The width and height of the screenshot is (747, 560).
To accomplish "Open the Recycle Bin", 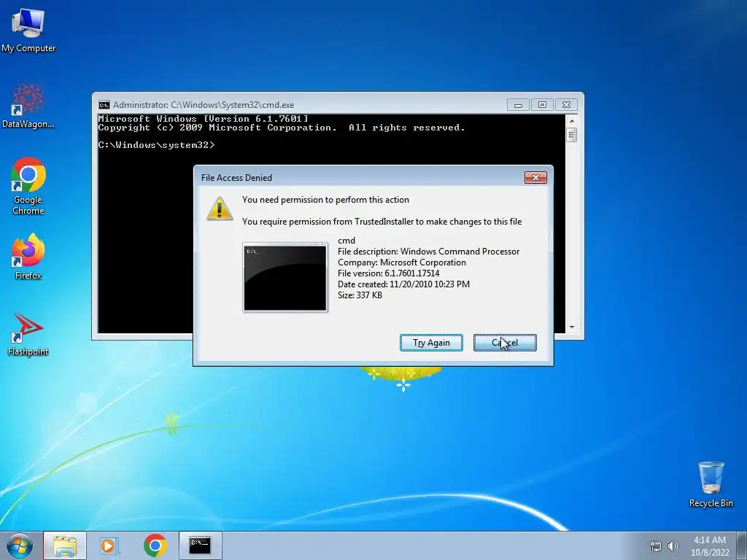I will [x=711, y=484].
